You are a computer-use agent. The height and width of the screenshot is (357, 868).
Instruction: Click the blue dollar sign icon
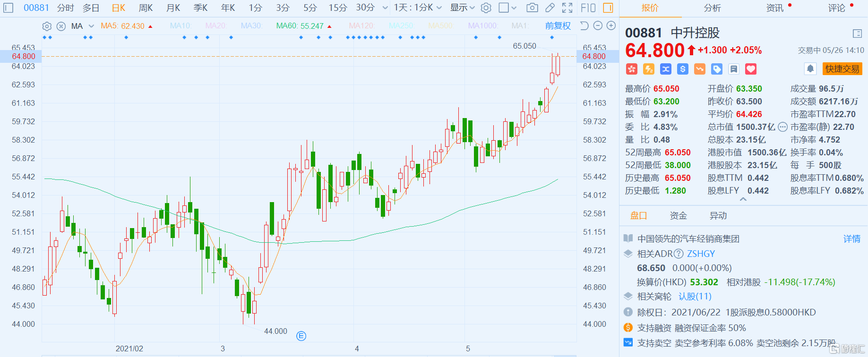683,69
